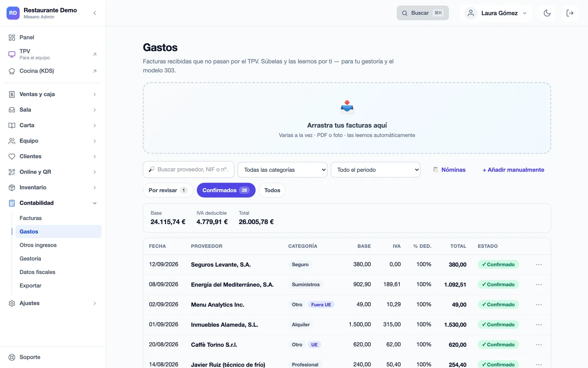Open the Todo el periodo dropdown
Viewport: 588px width, 368px height.
(375, 170)
